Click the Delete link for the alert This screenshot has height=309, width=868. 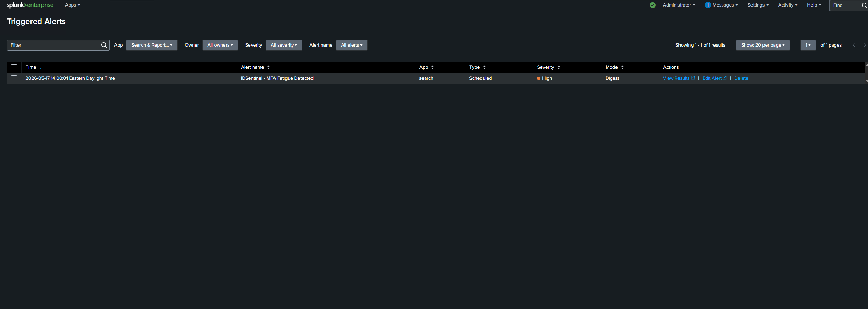(x=741, y=78)
